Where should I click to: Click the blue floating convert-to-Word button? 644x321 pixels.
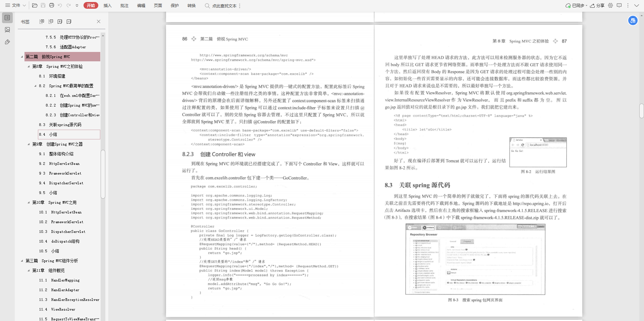click(x=633, y=20)
